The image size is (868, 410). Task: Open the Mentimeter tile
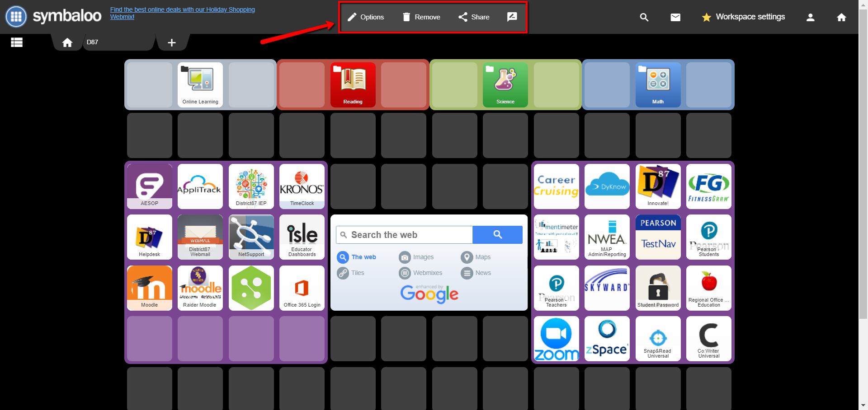(557, 237)
